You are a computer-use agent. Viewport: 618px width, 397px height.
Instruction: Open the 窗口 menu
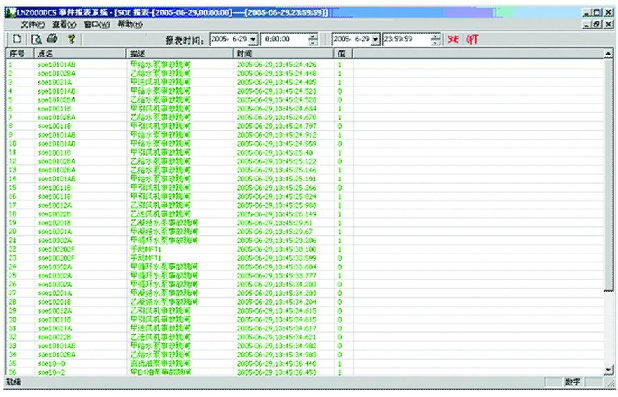[97, 24]
